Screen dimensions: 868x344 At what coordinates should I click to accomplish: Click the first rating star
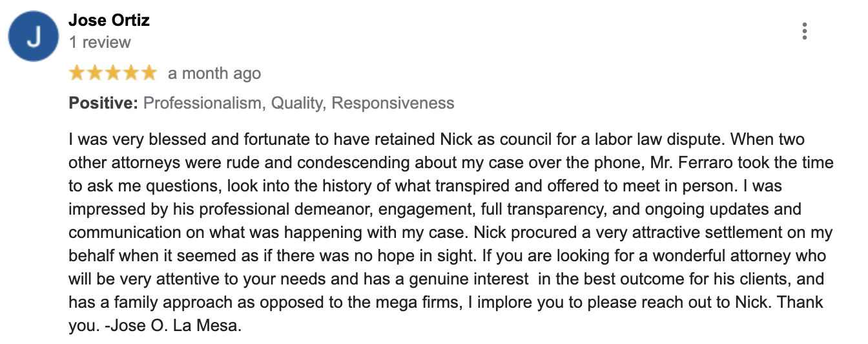pos(77,73)
